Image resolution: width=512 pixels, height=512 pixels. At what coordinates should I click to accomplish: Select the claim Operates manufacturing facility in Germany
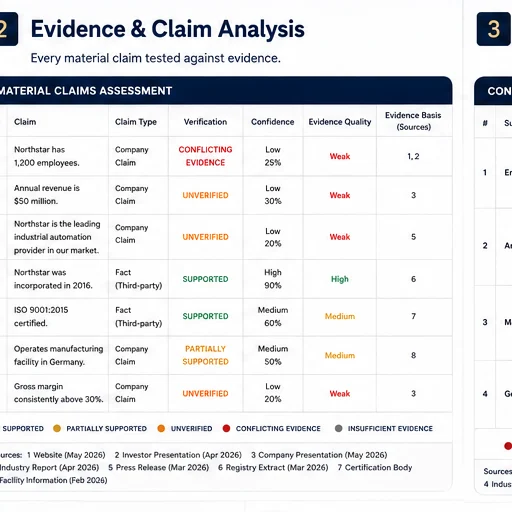59,355
